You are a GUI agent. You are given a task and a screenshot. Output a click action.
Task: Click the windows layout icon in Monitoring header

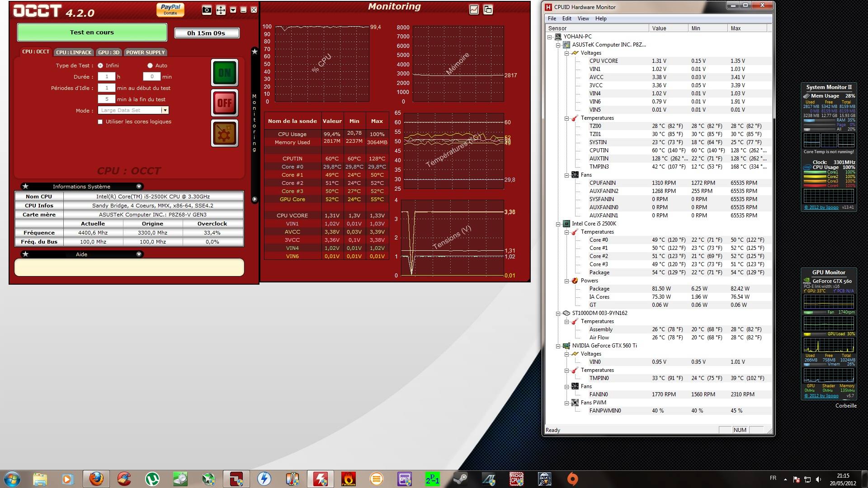pos(488,9)
